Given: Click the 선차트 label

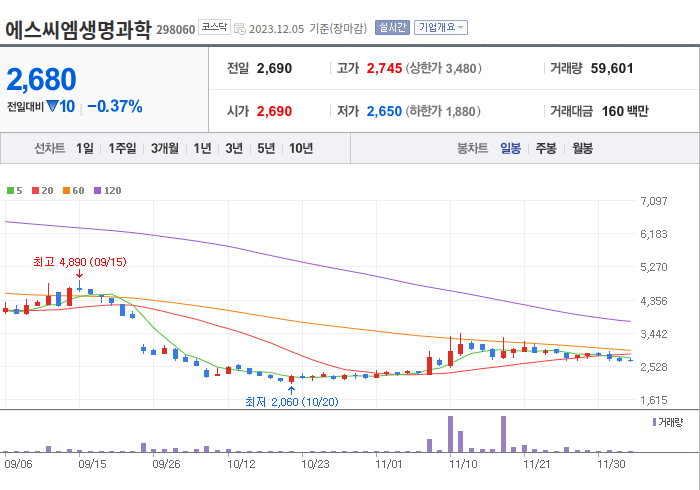Looking at the screenshot, I should [50, 148].
